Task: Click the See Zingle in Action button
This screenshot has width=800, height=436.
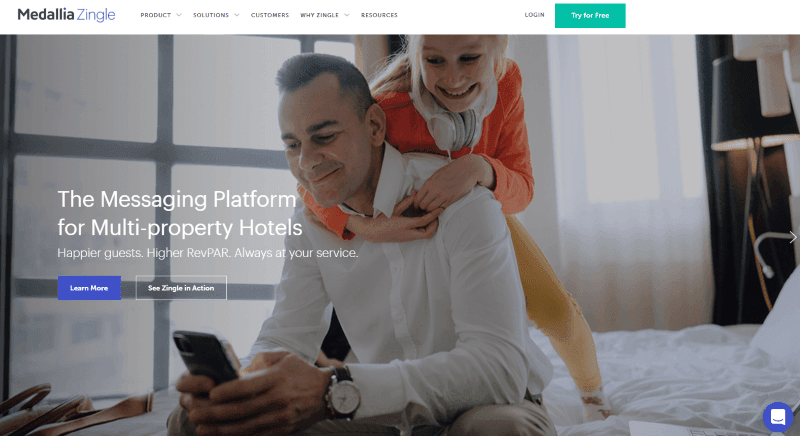Action: (181, 288)
